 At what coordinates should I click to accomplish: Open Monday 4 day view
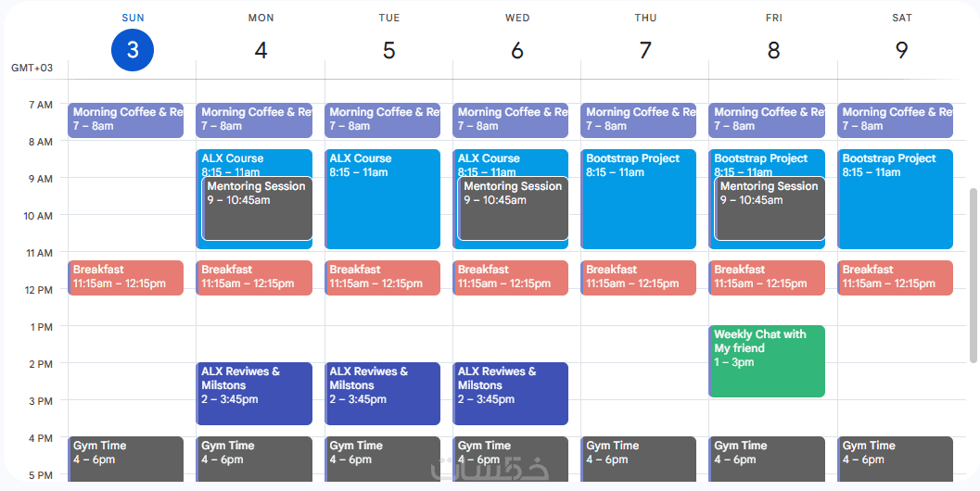[x=261, y=50]
